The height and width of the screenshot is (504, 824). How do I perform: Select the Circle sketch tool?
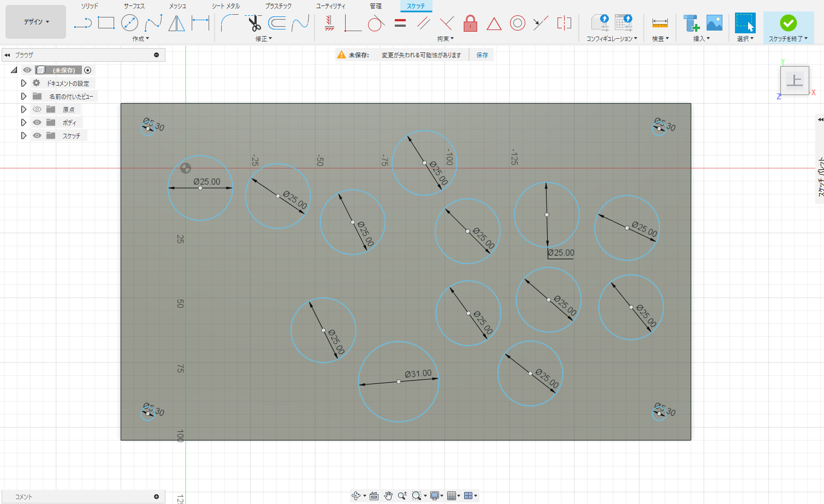(x=129, y=23)
